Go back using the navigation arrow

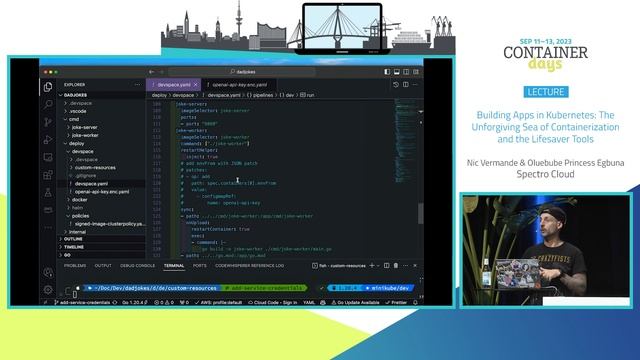coord(151,72)
